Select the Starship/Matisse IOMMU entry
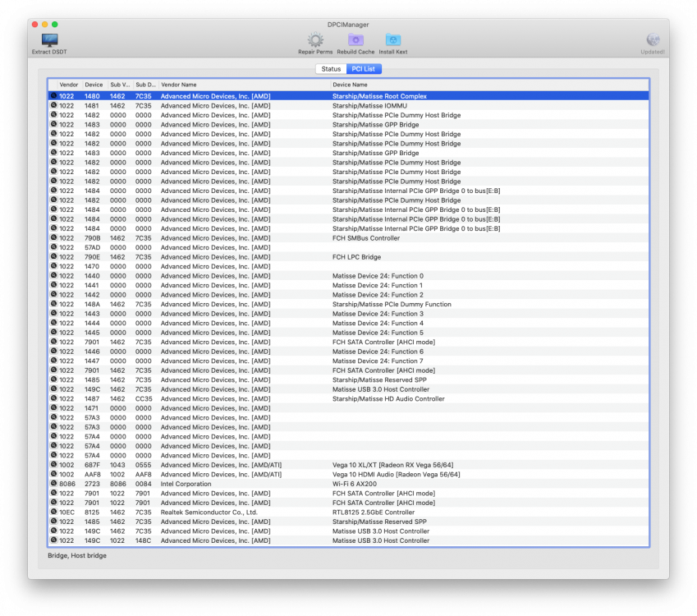 point(369,106)
